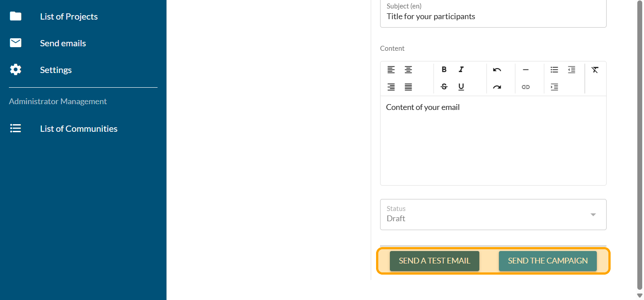
Task: Open List of Projects page
Action: (69, 16)
